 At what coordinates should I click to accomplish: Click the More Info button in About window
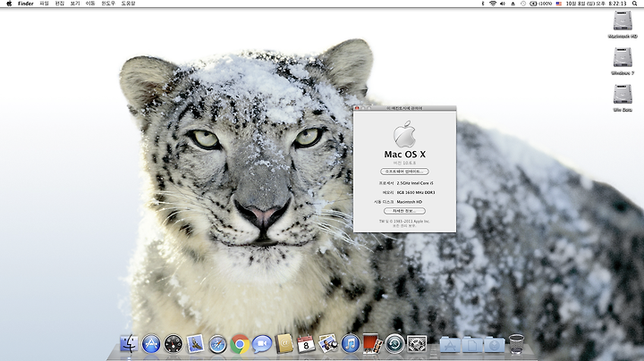point(404,211)
